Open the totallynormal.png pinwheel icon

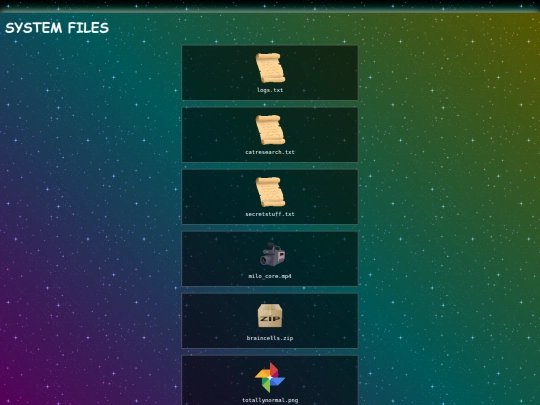tap(270, 377)
